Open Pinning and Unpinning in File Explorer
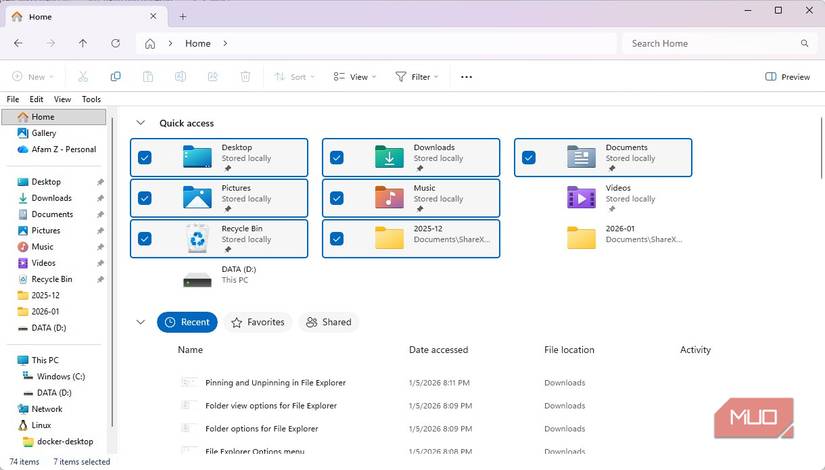The width and height of the screenshot is (825, 470). pyautogui.click(x=275, y=383)
